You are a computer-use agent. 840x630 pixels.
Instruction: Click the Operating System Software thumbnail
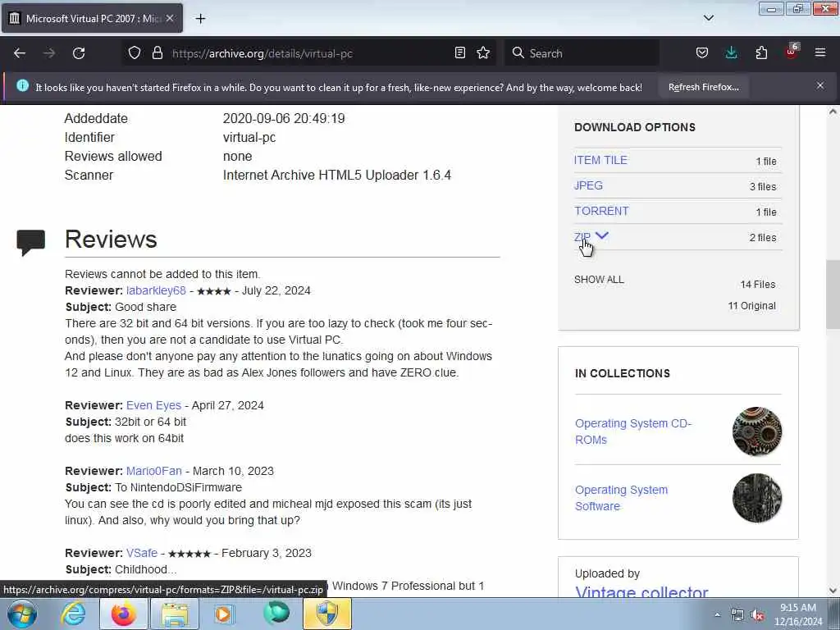point(756,498)
